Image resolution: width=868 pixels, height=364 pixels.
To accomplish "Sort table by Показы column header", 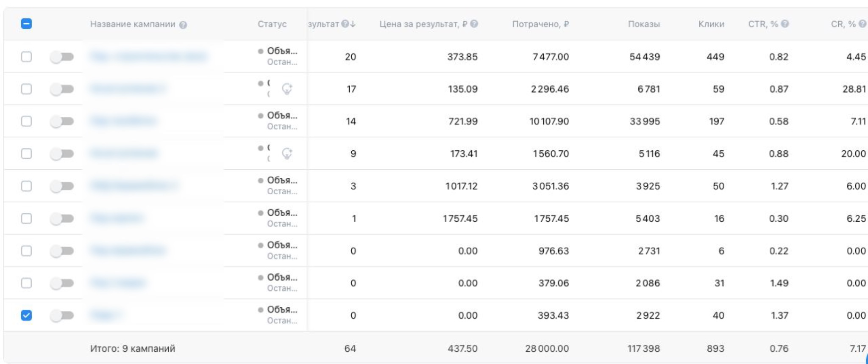I will click(x=644, y=24).
